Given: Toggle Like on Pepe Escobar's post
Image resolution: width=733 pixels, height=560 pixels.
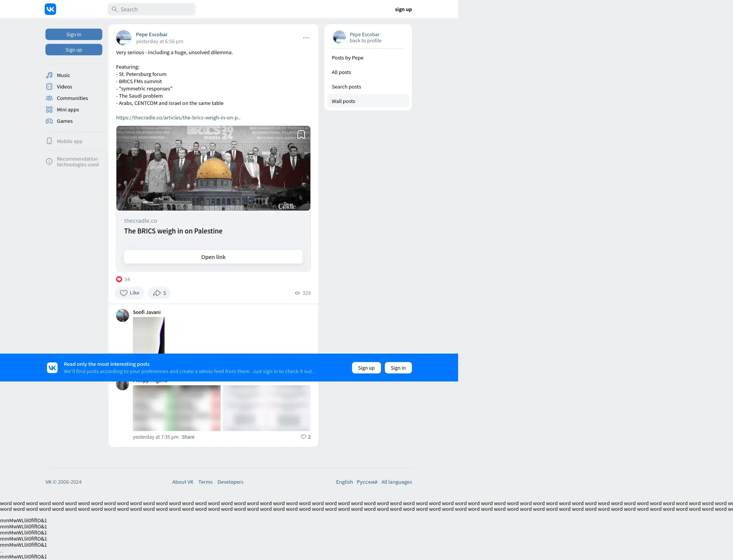Looking at the screenshot, I should click(129, 293).
